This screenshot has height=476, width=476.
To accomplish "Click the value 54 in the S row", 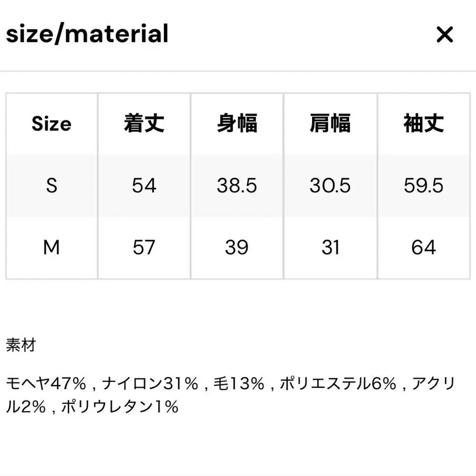I will 144,186.
